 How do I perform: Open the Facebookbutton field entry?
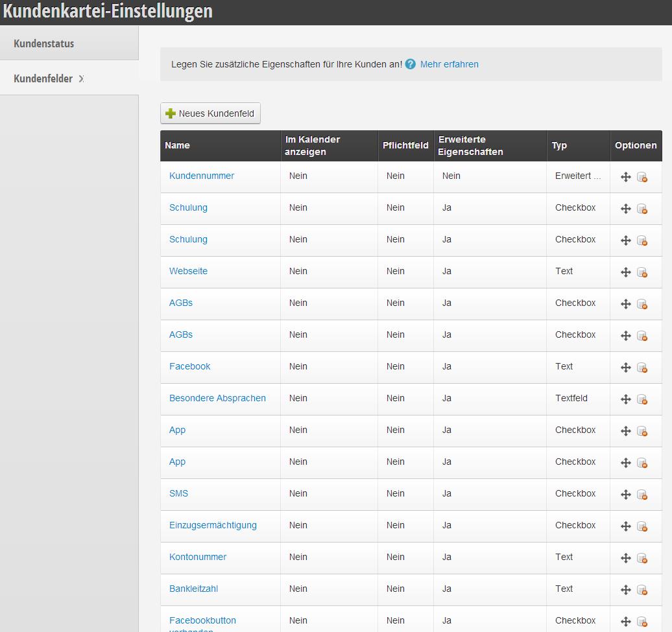[x=202, y=620]
